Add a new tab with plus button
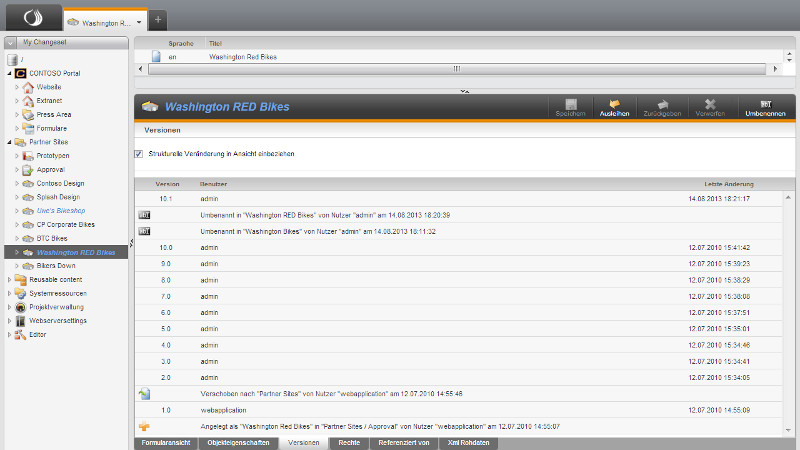800x450 pixels. pos(158,20)
